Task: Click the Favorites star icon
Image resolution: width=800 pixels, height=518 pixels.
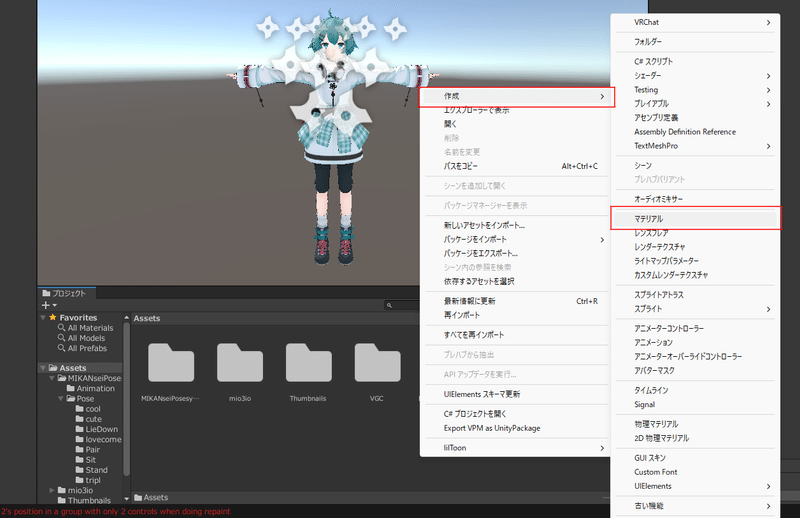Action: coord(53,317)
